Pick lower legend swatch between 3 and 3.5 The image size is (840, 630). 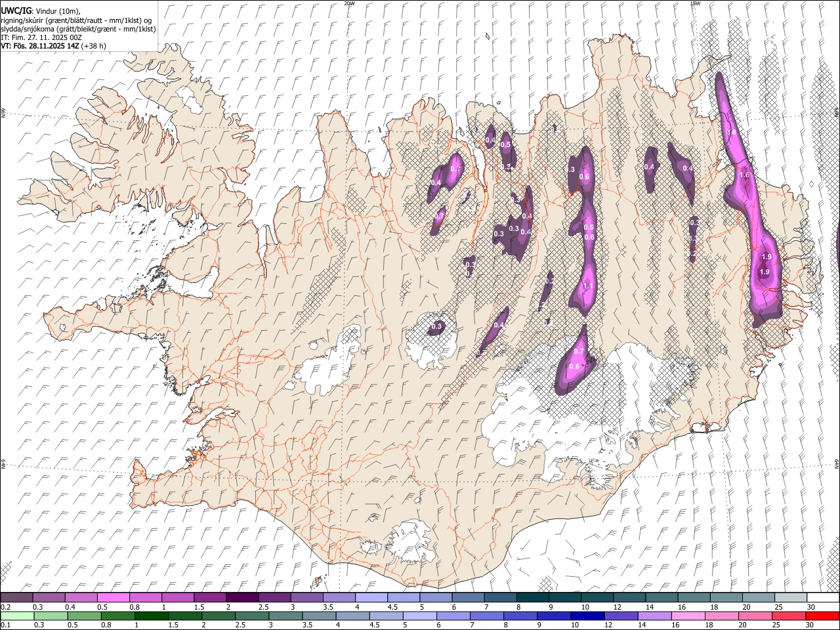285,616
